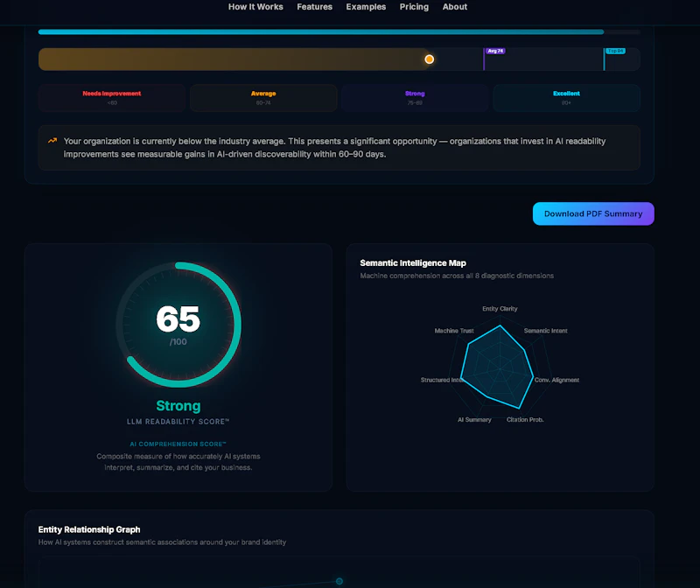Select the Strong range card
Screen dimensions: 700x588
(415, 98)
